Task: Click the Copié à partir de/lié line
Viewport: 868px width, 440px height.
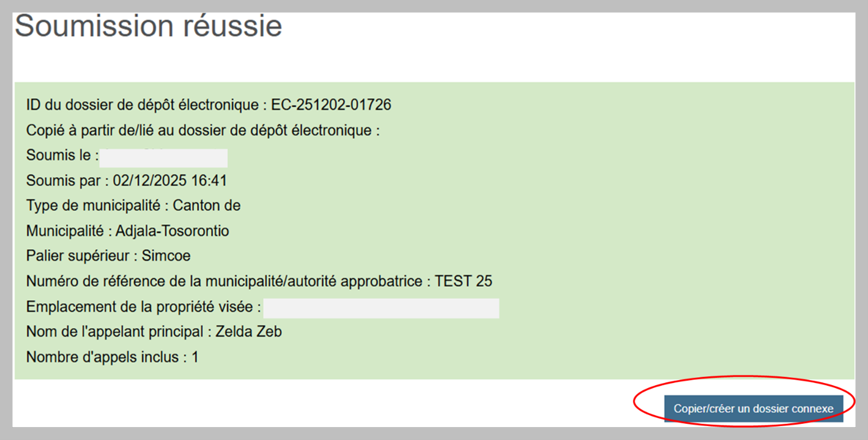Action: pos(203,130)
